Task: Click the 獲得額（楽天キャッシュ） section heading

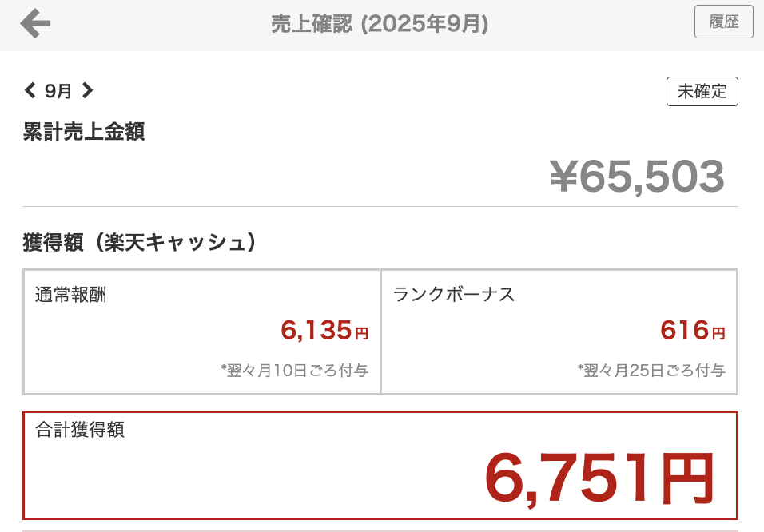Action: [x=140, y=243]
